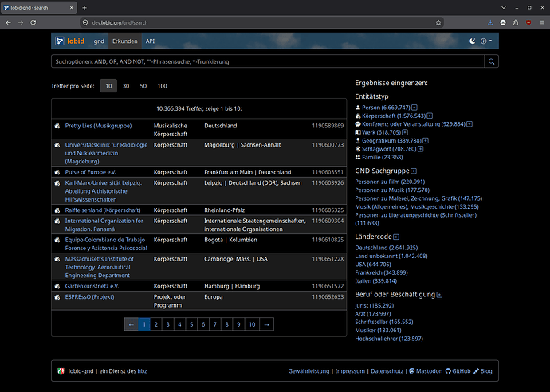
Task: Expand Schlagwort subtypes
Action: coord(421,149)
